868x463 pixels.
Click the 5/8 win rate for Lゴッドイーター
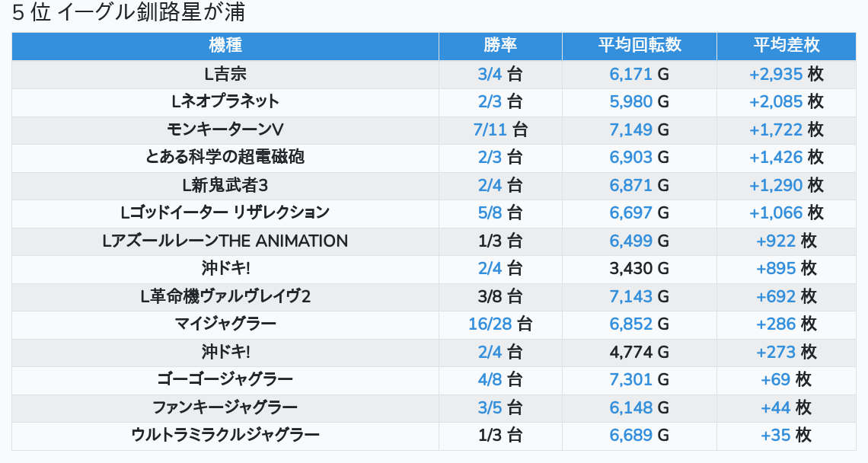tap(490, 212)
